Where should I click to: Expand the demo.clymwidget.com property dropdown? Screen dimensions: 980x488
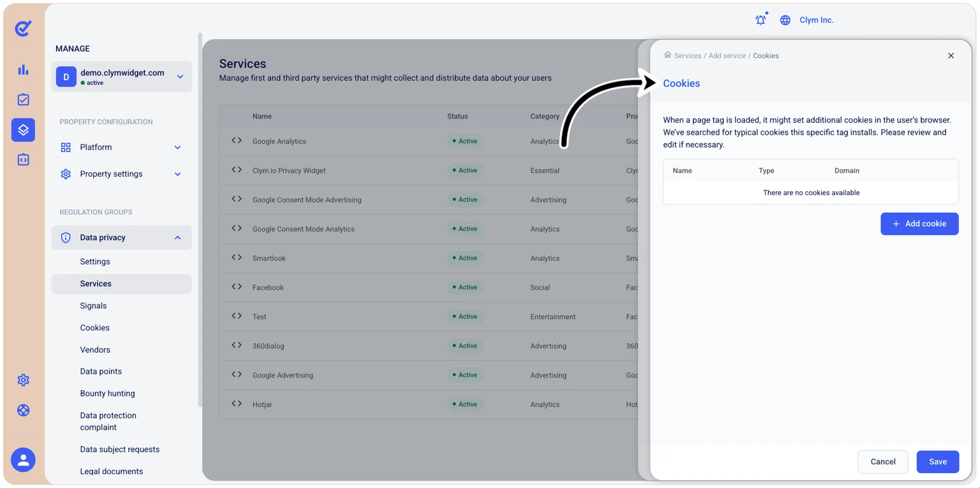(122, 77)
